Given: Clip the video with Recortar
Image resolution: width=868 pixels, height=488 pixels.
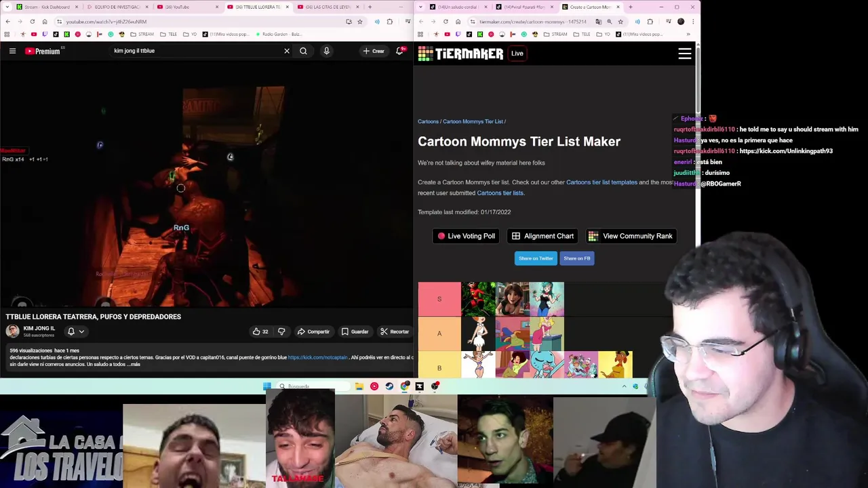Looking at the screenshot, I should point(395,331).
